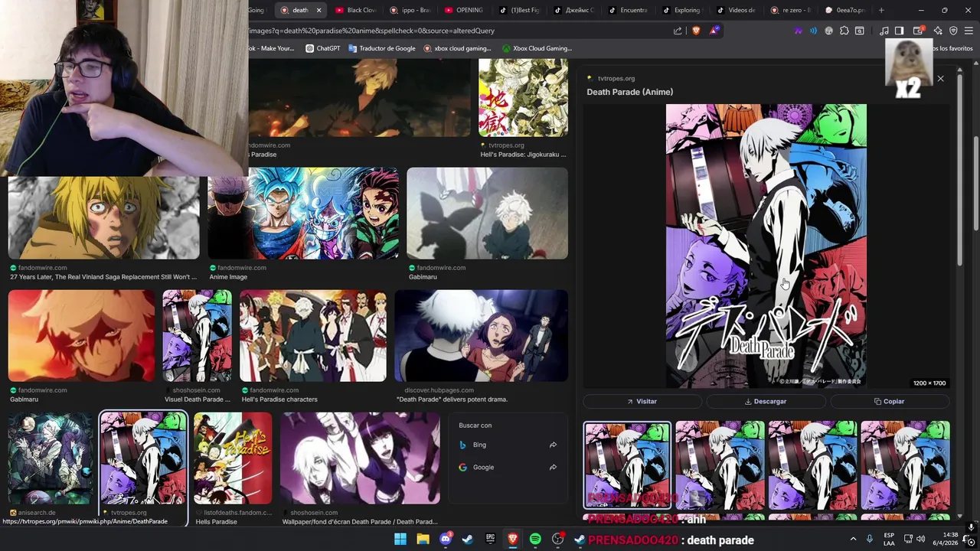The height and width of the screenshot is (551, 980).
Task: Select last related Death Parade thumbnail in preview row
Action: coord(905,465)
